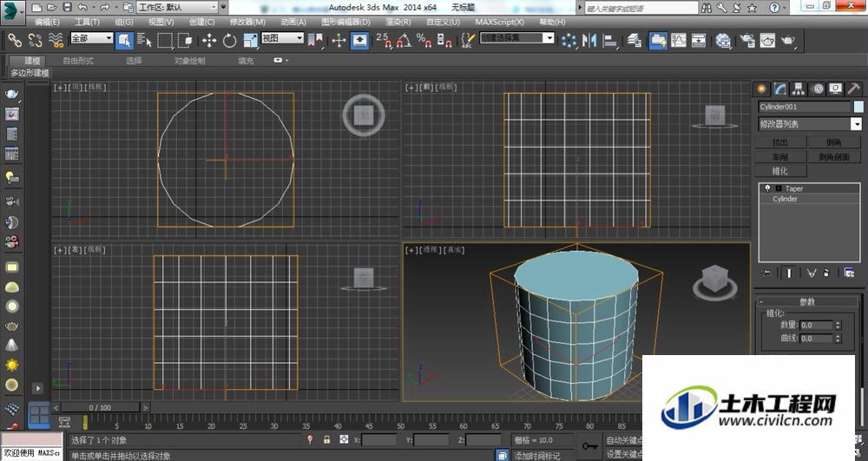The image size is (868, 461).
Task: Toggle the Angle Snap magnet
Action: (404, 41)
